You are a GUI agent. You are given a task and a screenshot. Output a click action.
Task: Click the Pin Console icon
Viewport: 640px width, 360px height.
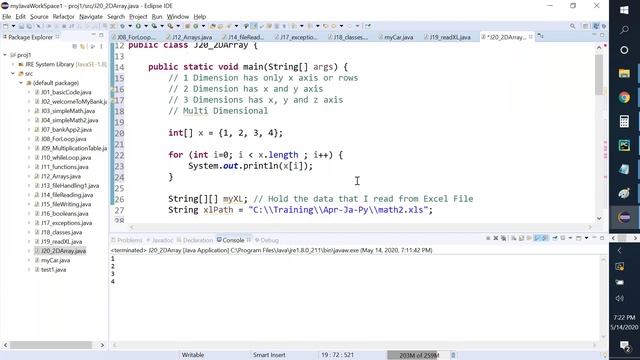(555, 238)
